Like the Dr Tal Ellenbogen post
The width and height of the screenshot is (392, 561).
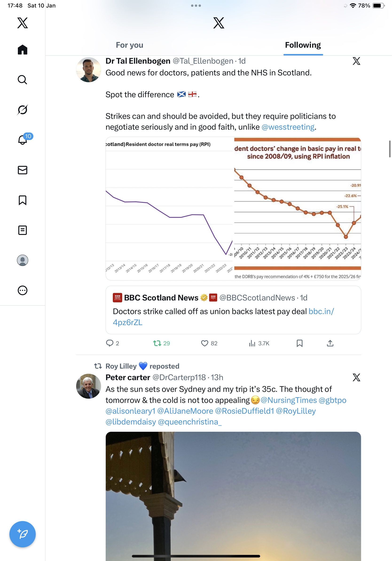(x=204, y=343)
